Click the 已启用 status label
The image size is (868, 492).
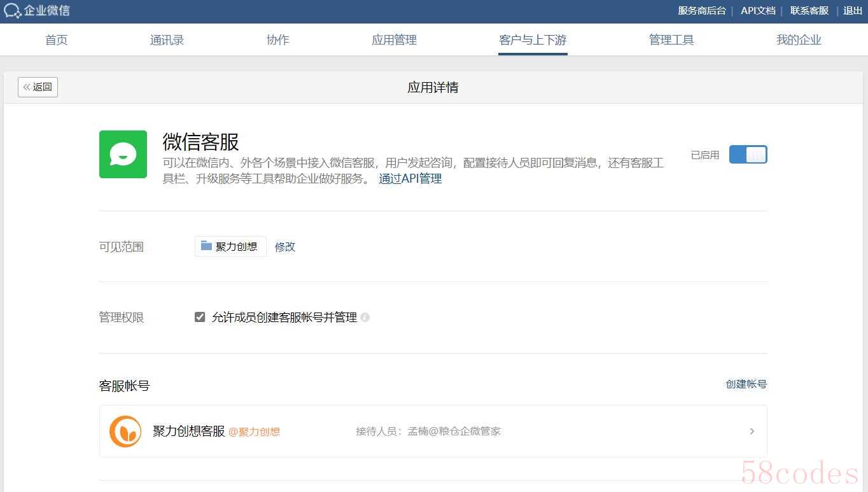[705, 155]
